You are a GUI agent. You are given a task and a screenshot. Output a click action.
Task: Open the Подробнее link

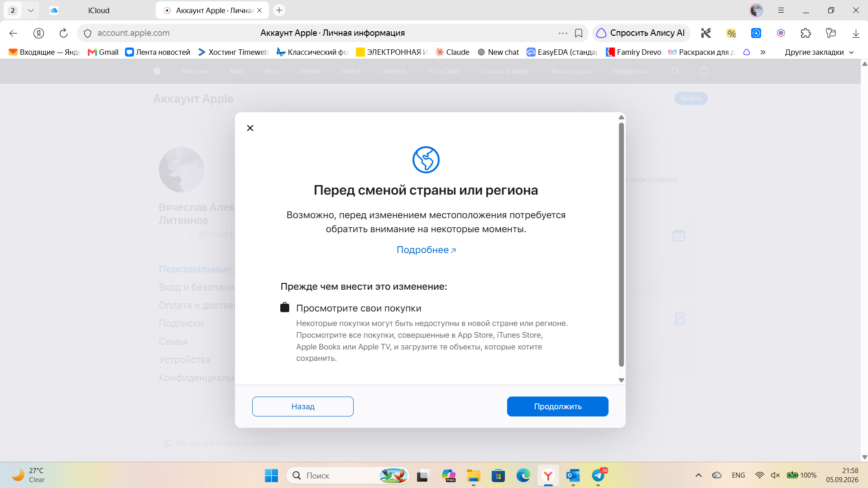click(426, 250)
